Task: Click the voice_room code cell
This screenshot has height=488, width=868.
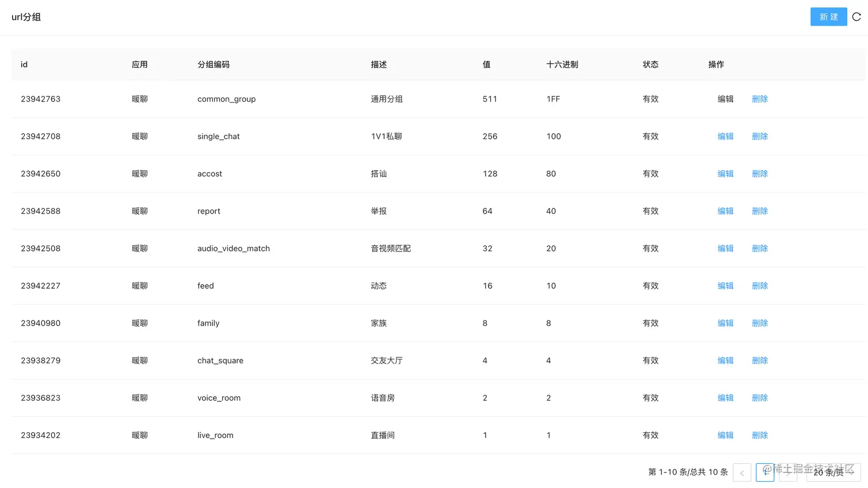Action: [219, 397]
